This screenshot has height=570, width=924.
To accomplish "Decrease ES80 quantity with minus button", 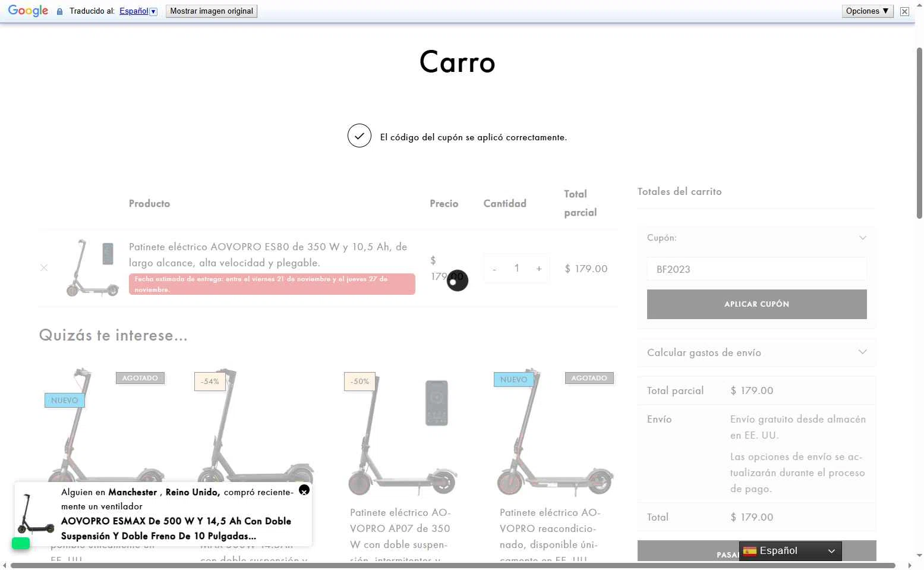I will [494, 269].
